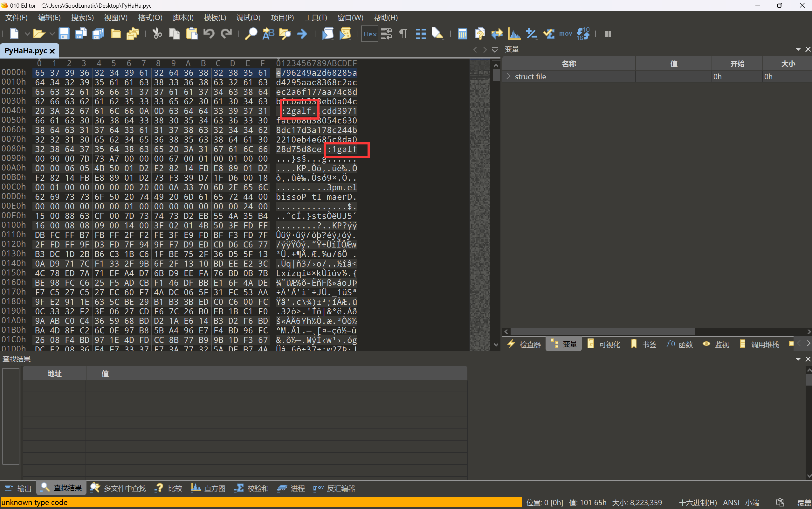Image resolution: width=812 pixels, height=509 pixels.
Task: Click the 小端 endian status bar entry
Action: [x=752, y=503]
